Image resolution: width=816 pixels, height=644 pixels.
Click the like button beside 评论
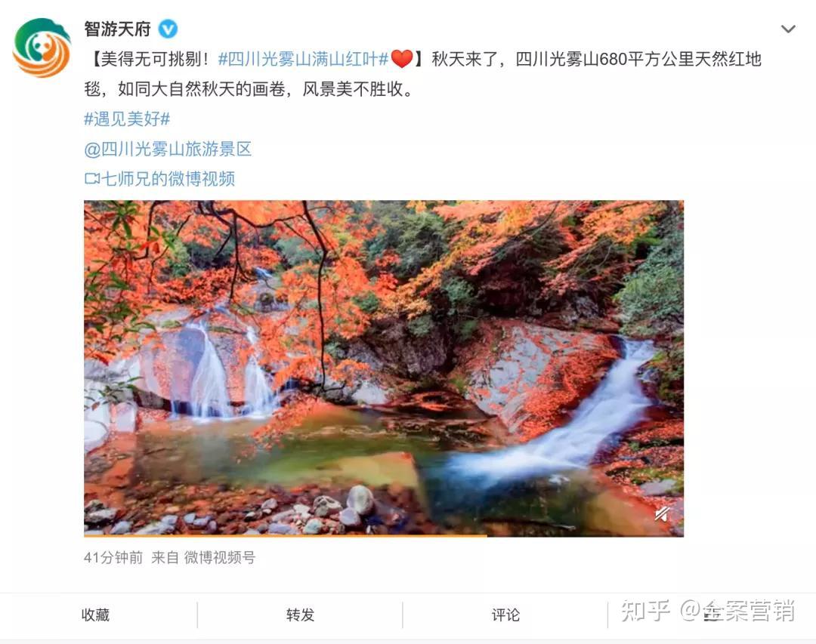[x=711, y=615]
